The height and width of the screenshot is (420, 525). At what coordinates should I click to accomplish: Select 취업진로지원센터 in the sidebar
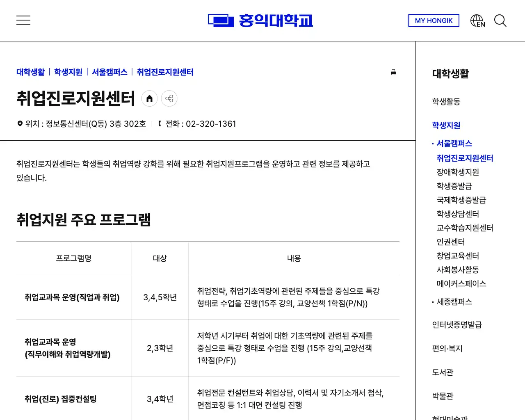(x=465, y=158)
